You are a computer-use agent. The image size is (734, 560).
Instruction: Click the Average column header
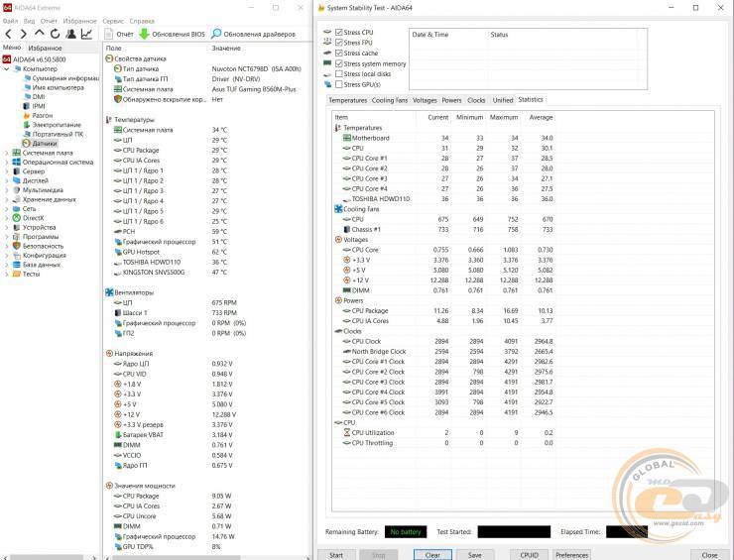[540, 117]
